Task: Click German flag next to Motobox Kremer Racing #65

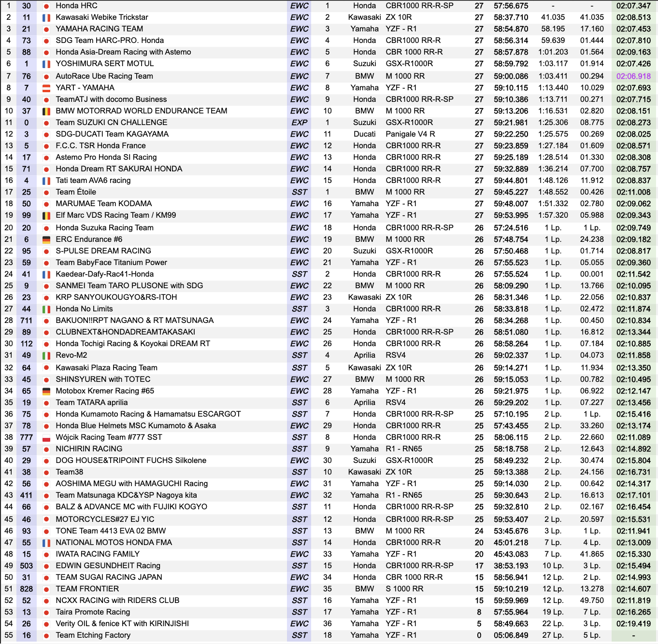Action: pos(46,392)
